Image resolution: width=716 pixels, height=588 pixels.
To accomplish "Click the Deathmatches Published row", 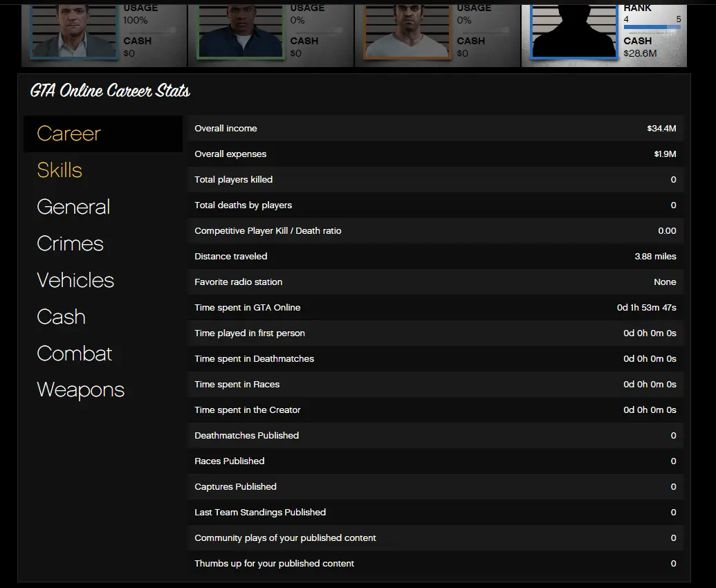I will tap(436, 435).
